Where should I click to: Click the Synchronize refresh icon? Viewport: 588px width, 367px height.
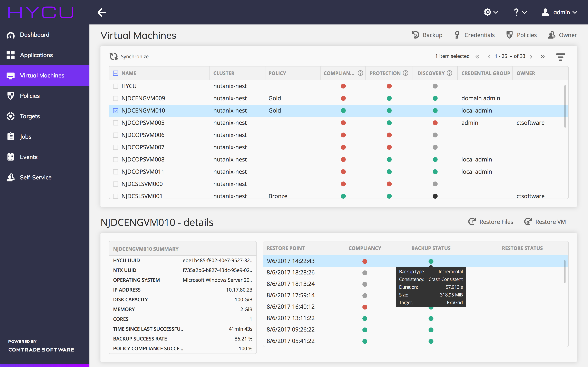114,56
